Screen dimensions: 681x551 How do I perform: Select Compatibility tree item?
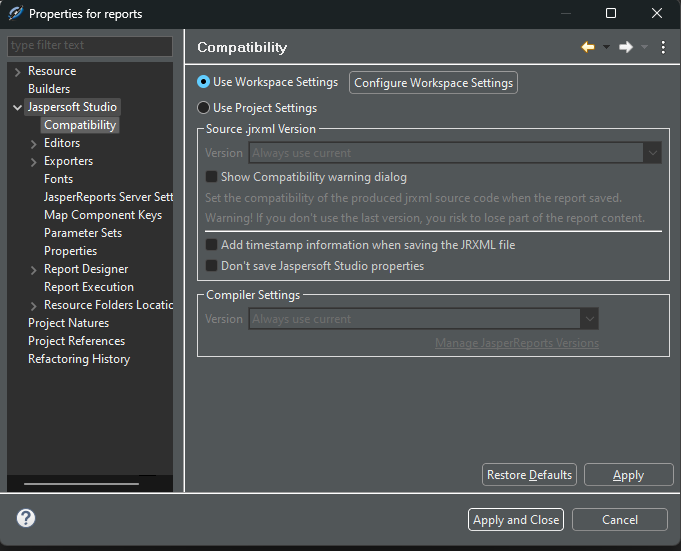(80, 125)
